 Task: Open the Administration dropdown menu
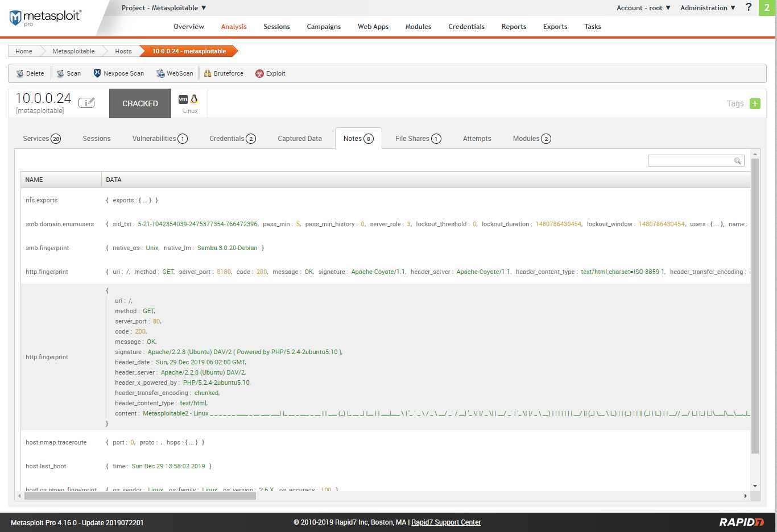(708, 8)
